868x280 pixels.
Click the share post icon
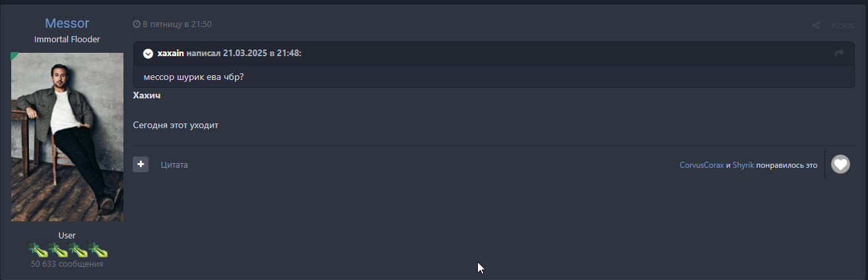816,26
